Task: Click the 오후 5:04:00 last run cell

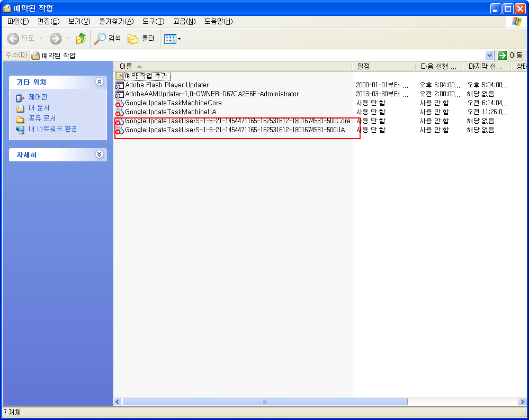Action: pos(488,85)
